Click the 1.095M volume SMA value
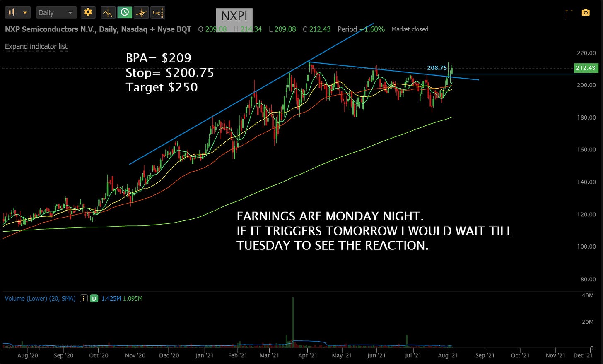Screen dimensions: 603x364 tap(133, 298)
